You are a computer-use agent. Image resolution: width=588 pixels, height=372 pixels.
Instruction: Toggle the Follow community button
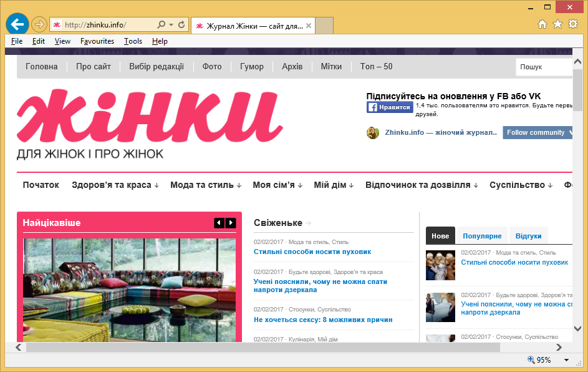(x=537, y=132)
